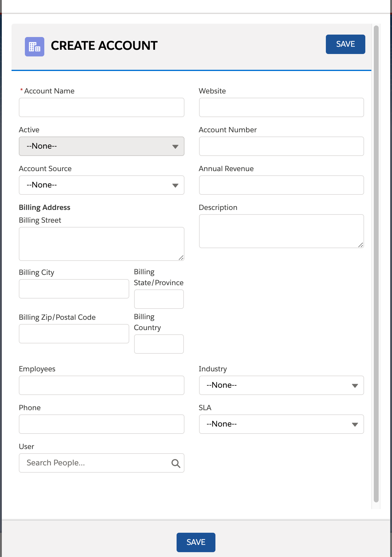Image resolution: width=392 pixels, height=557 pixels.
Task: Click the Billing City field
Action: point(74,289)
